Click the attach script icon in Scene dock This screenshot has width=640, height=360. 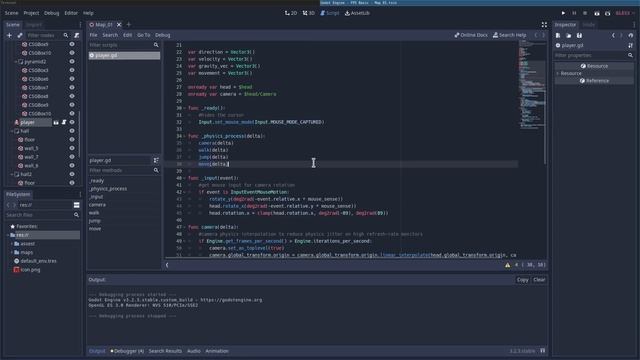pos(76,36)
